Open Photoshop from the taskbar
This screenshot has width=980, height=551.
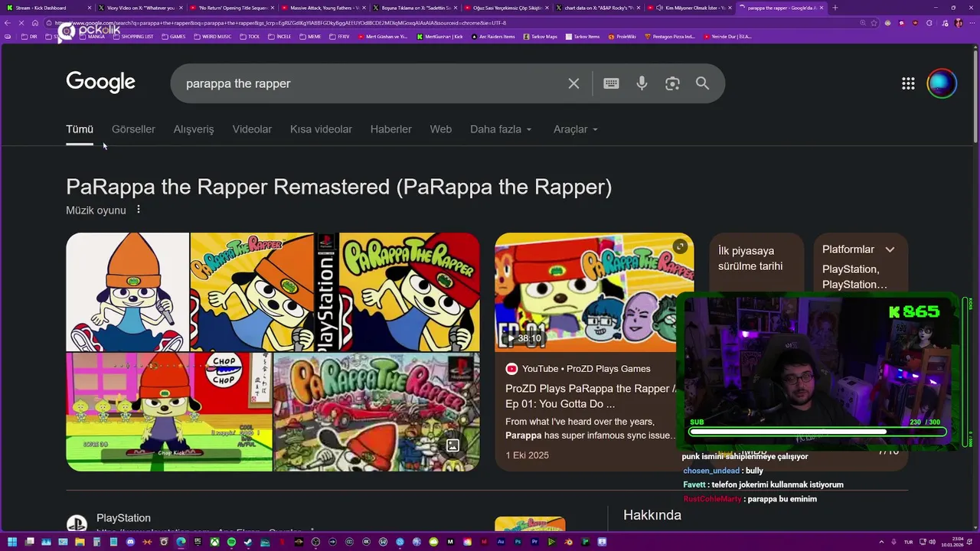coord(518,542)
